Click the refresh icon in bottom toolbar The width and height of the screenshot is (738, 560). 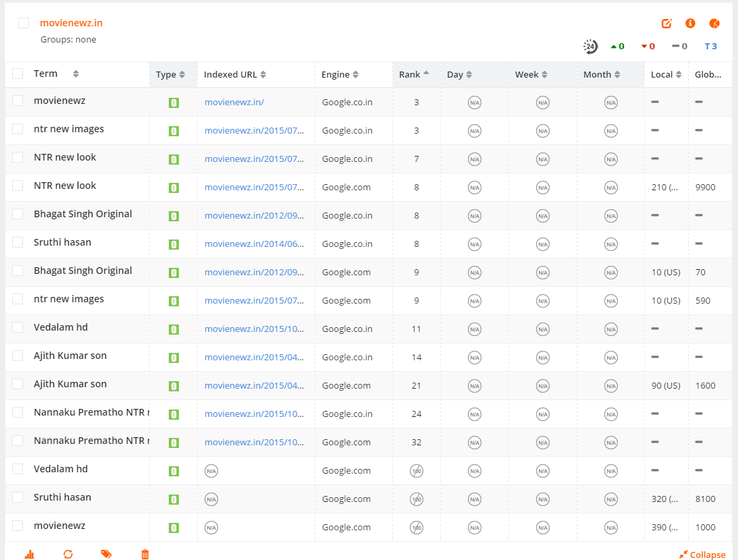pyautogui.click(x=68, y=555)
